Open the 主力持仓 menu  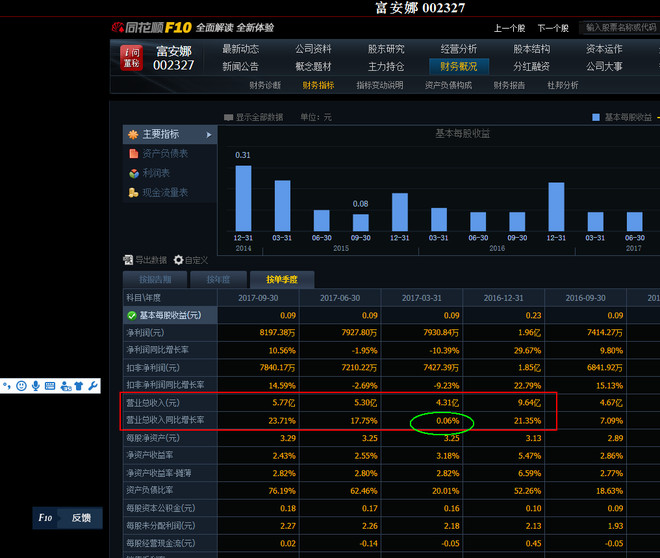(x=386, y=66)
